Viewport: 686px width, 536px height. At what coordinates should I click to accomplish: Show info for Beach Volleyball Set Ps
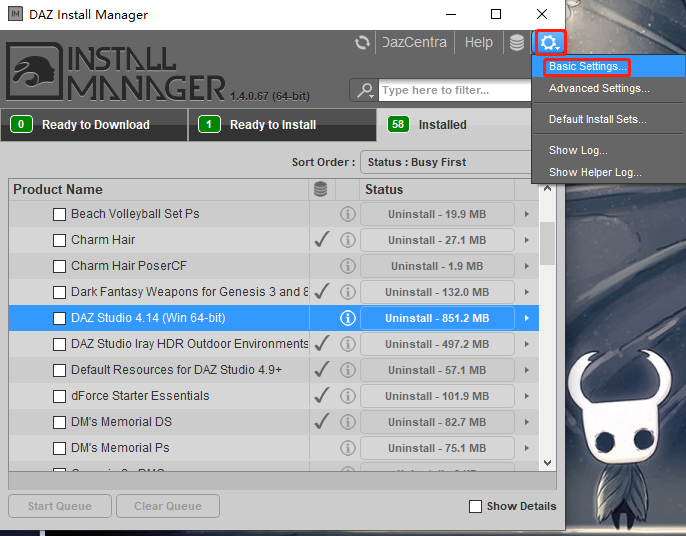click(x=348, y=214)
